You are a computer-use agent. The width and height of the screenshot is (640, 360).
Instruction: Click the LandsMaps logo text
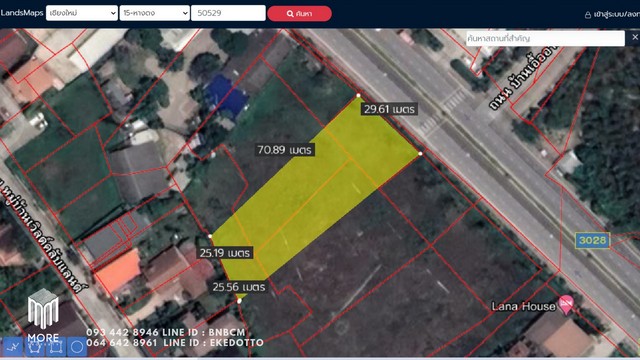(22, 13)
